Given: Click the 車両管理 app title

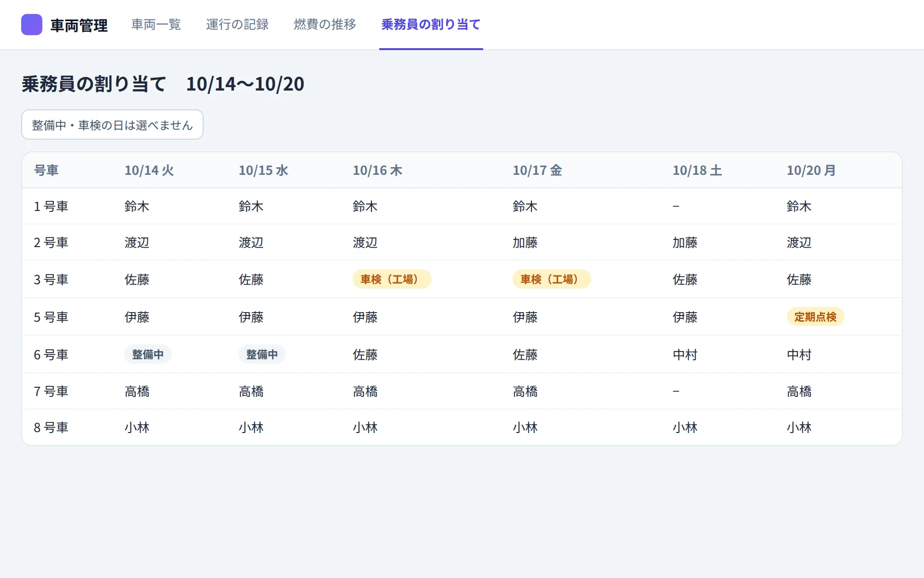Looking at the screenshot, I should (x=79, y=25).
